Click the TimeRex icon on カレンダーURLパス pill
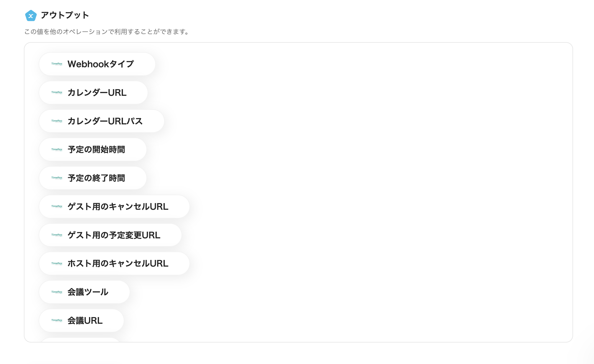 click(x=57, y=121)
